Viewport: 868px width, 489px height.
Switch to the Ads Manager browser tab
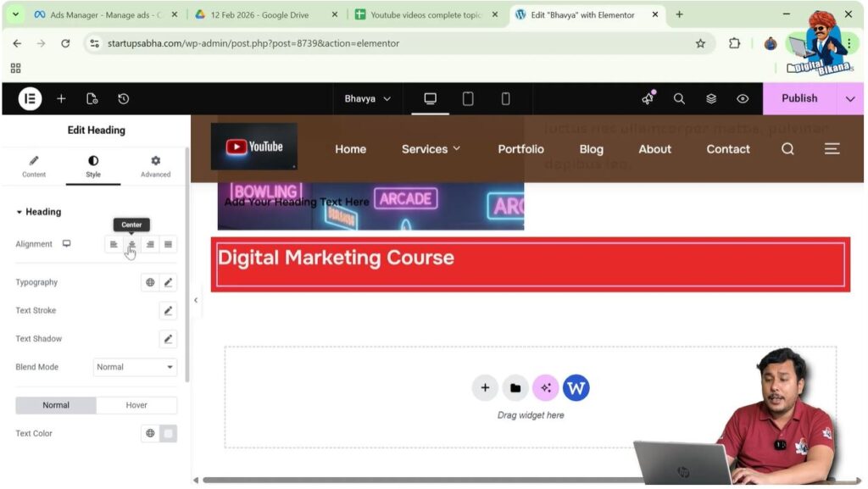tap(105, 15)
